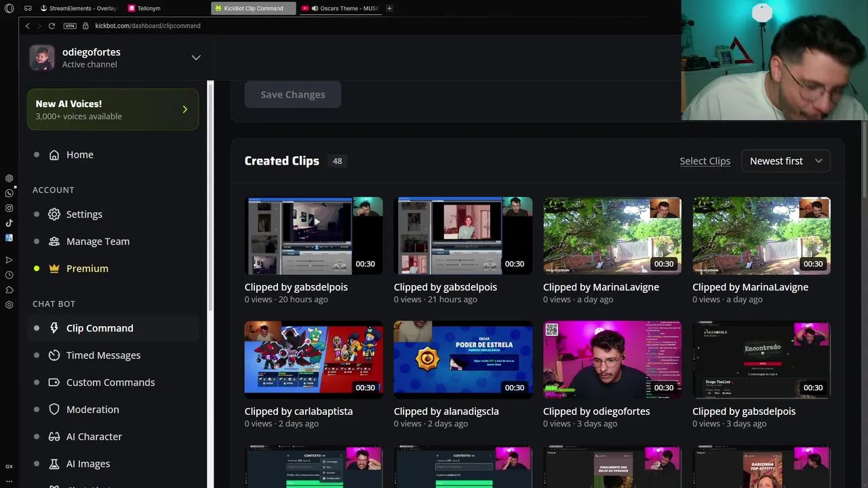
Task: Click the Clip Command lightning icon
Action: [54, 328]
